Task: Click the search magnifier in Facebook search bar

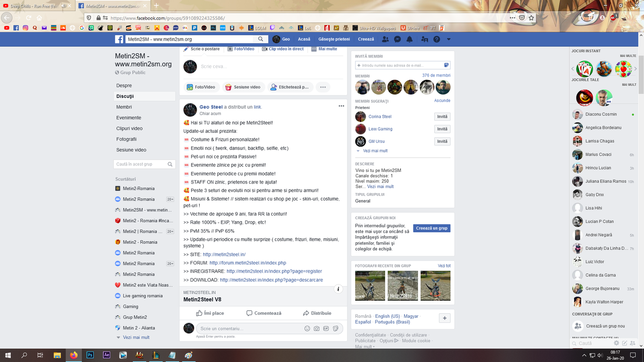Action: (261, 39)
